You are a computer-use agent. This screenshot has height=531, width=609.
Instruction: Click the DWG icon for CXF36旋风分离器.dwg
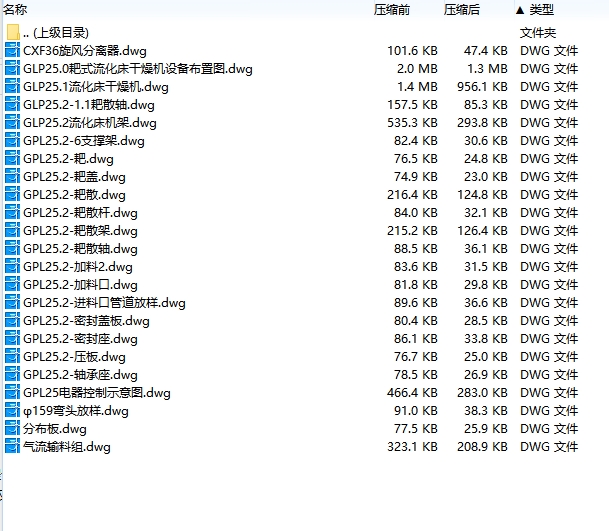pos(12,50)
